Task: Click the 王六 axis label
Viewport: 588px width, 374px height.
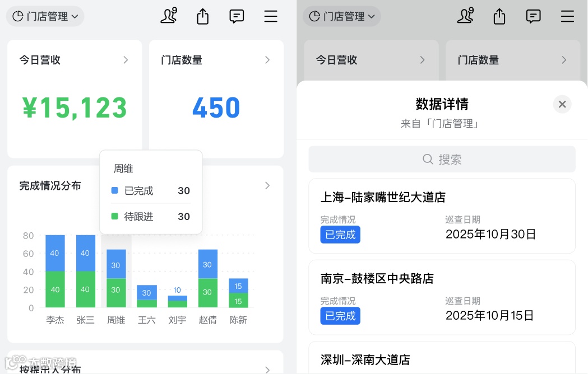Action: pyautogui.click(x=147, y=320)
